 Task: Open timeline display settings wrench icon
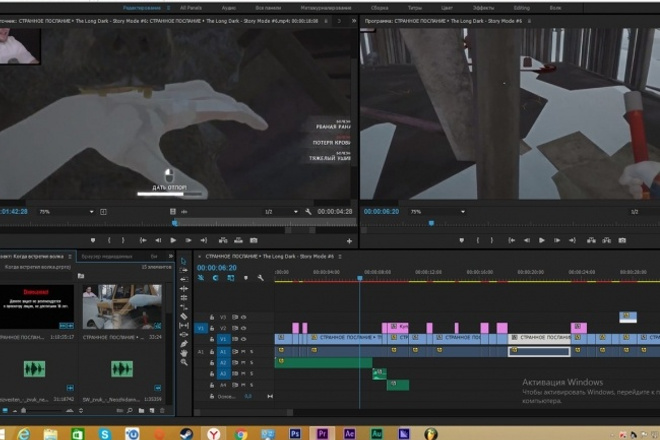click(261, 278)
